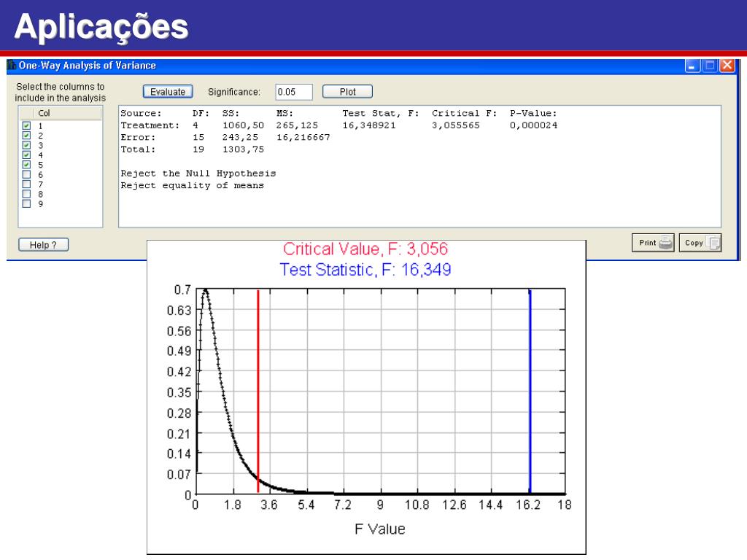Focus the Significance input field

(x=294, y=92)
